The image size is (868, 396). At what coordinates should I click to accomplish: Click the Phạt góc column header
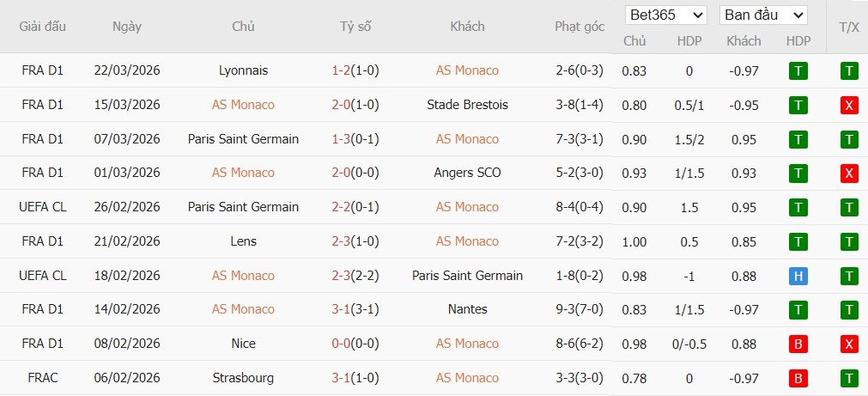[580, 27]
